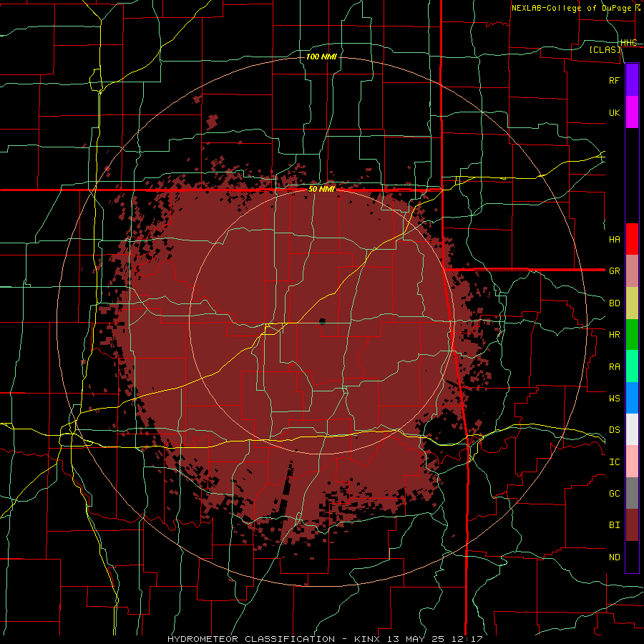
Task: Click the NEXLAB-College of DuPage text
Action: click(571, 8)
